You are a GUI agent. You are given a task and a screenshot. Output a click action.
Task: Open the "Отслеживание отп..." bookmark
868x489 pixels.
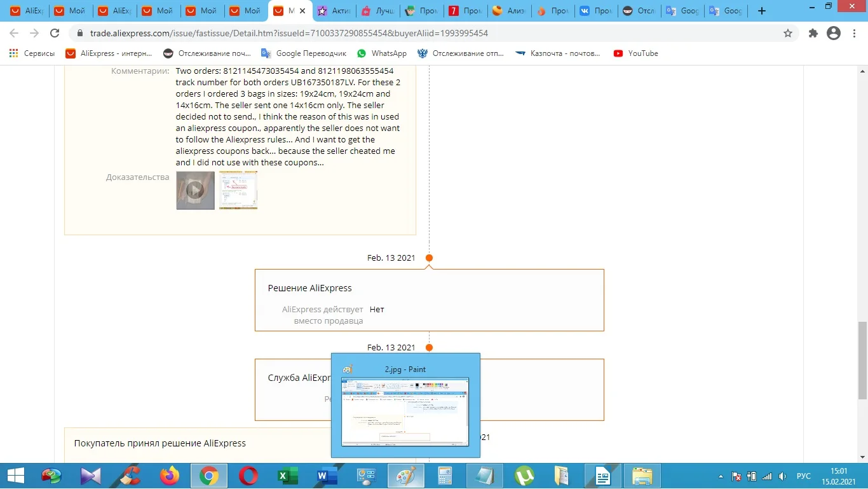click(x=461, y=53)
